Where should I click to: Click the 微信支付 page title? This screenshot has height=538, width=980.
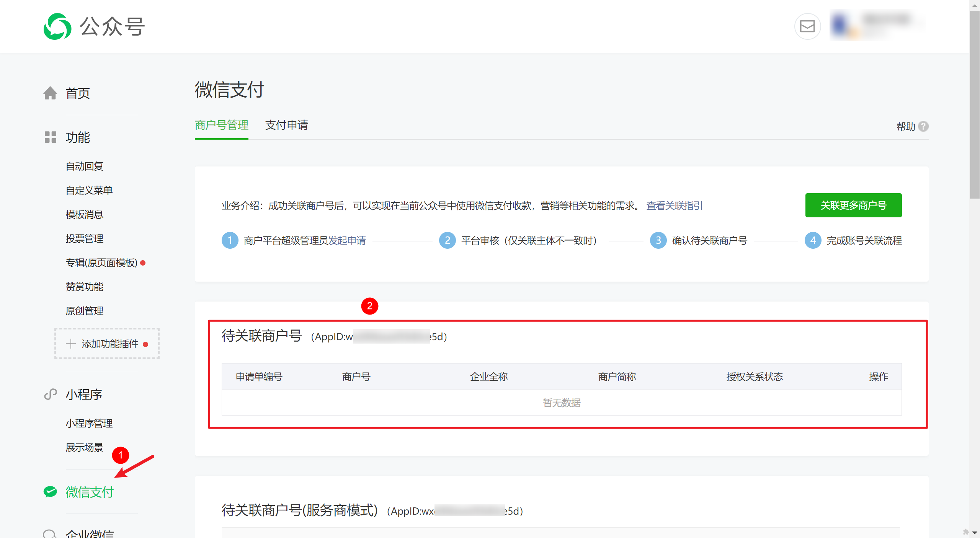point(229,90)
